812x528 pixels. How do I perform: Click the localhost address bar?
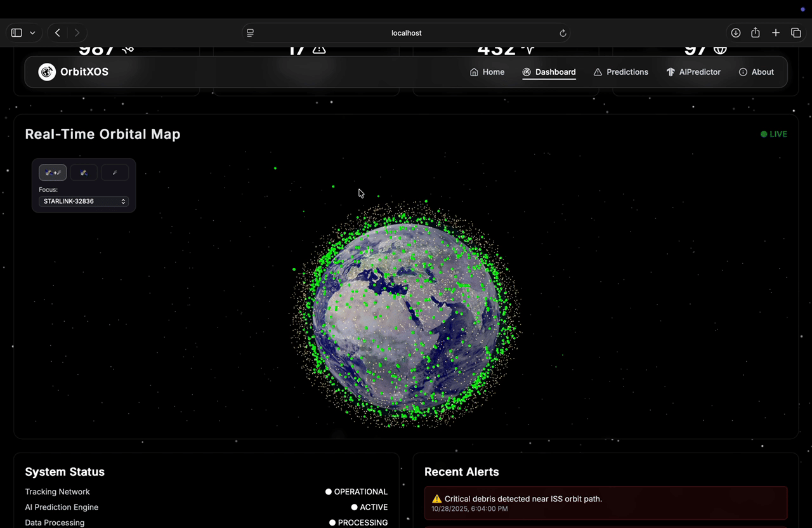click(406, 33)
